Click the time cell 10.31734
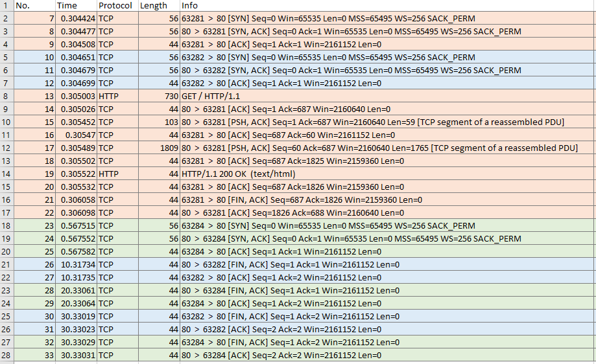This screenshot has width=596, height=364. [76, 264]
